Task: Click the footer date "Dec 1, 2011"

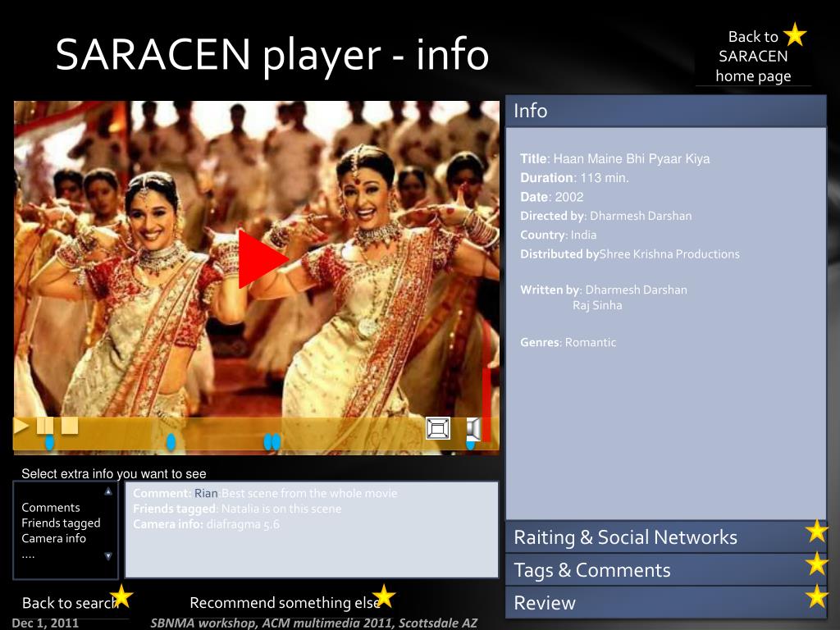Action: (45, 623)
